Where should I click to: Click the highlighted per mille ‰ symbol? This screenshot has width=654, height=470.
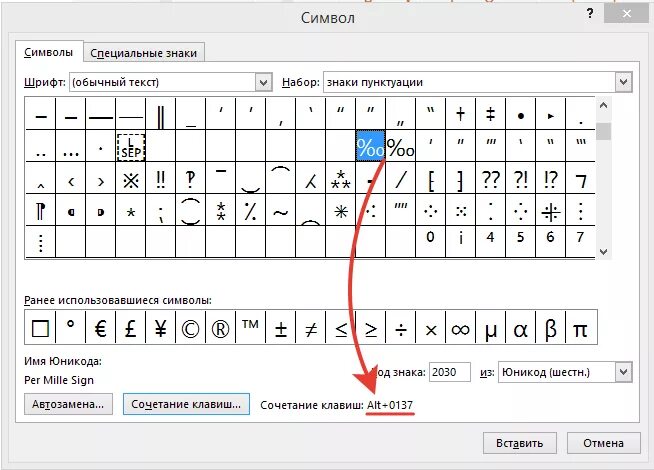(370, 146)
